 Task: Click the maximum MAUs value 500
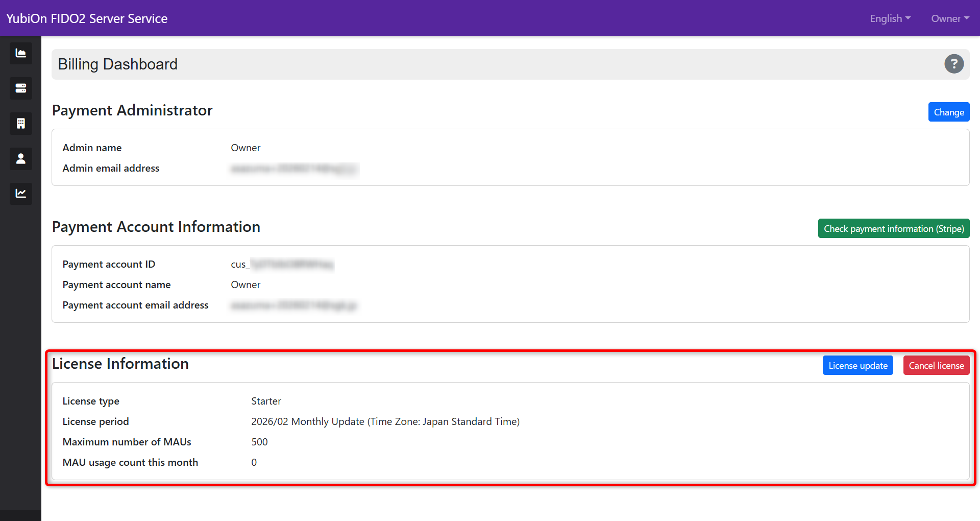click(x=259, y=442)
